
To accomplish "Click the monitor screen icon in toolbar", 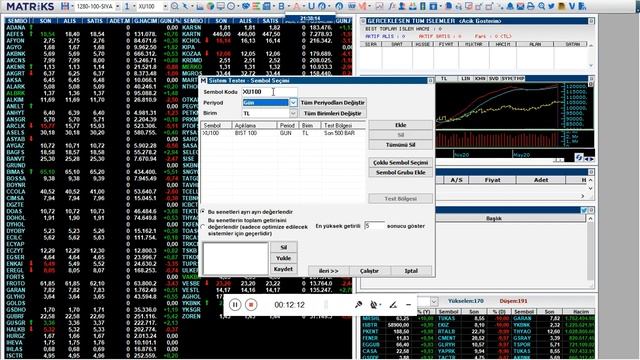I will [x=221, y=7].
